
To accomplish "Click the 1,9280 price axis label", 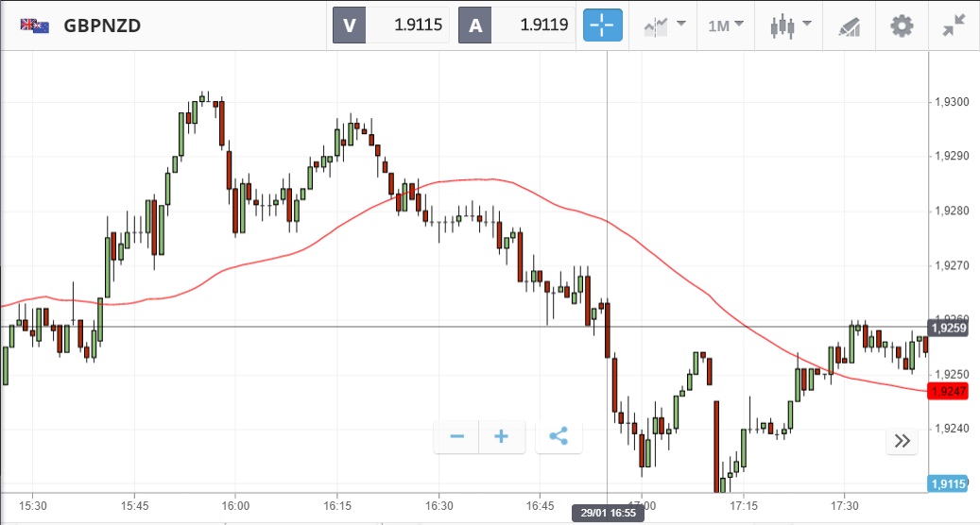I will pos(952,211).
